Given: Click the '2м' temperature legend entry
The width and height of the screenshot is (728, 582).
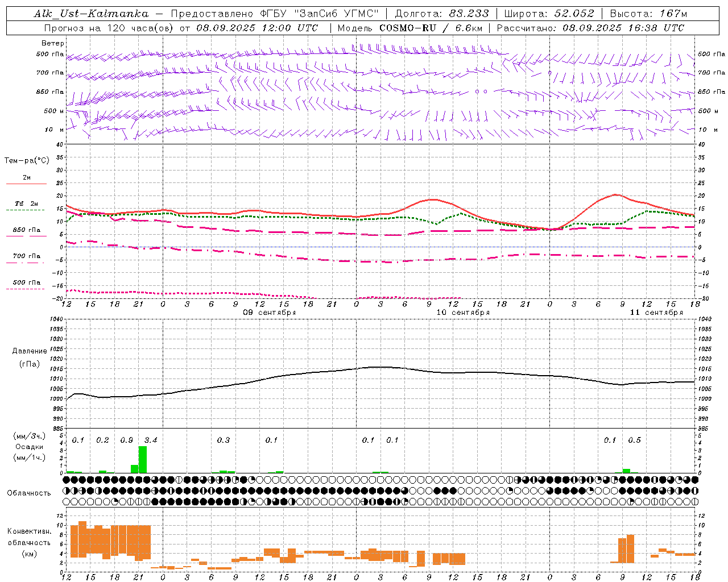Looking at the screenshot, I should coord(27,178).
